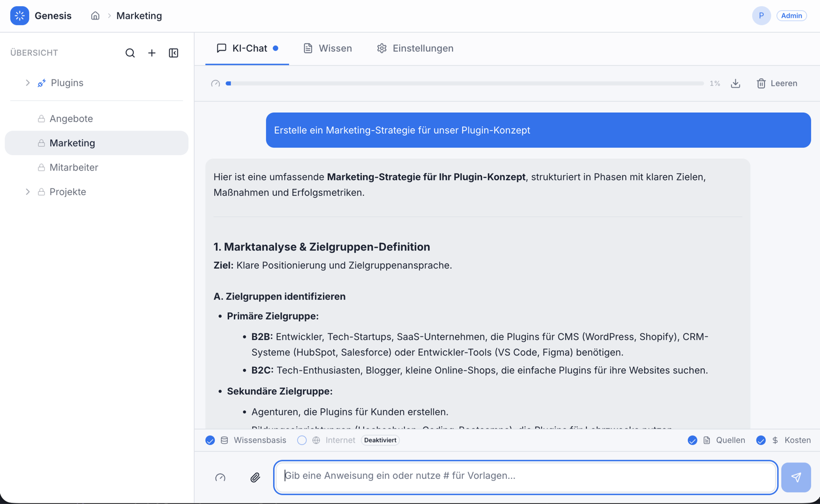Click 'A. Zielgruppen identifizieren' subheading
This screenshot has width=820, height=504.
[x=279, y=297]
